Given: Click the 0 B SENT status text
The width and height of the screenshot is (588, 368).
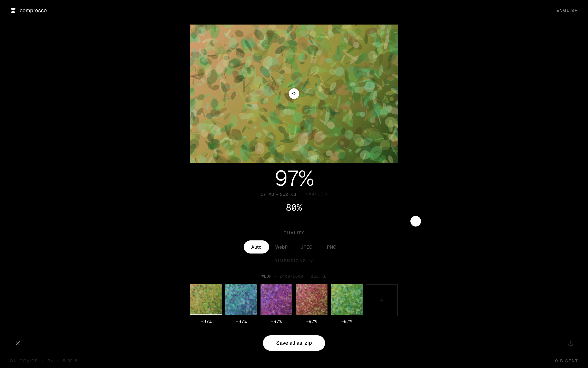Looking at the screenshot, I should [x=566, y=361].
